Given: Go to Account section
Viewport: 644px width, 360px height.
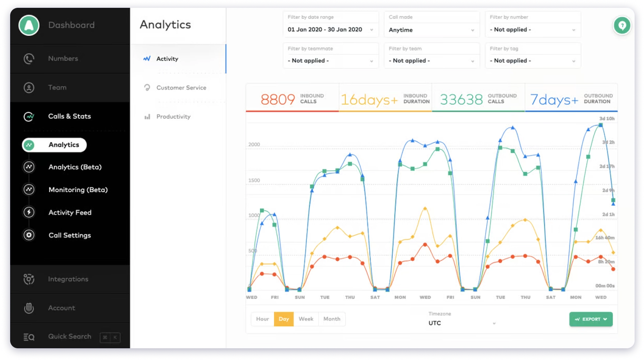Looking at the screenshot, I should pos(70,308).
